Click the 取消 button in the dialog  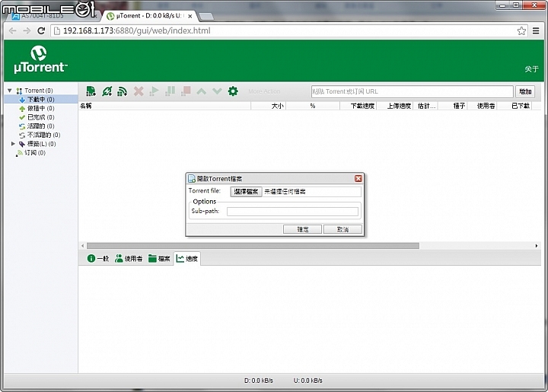click(x=342, y=229)
